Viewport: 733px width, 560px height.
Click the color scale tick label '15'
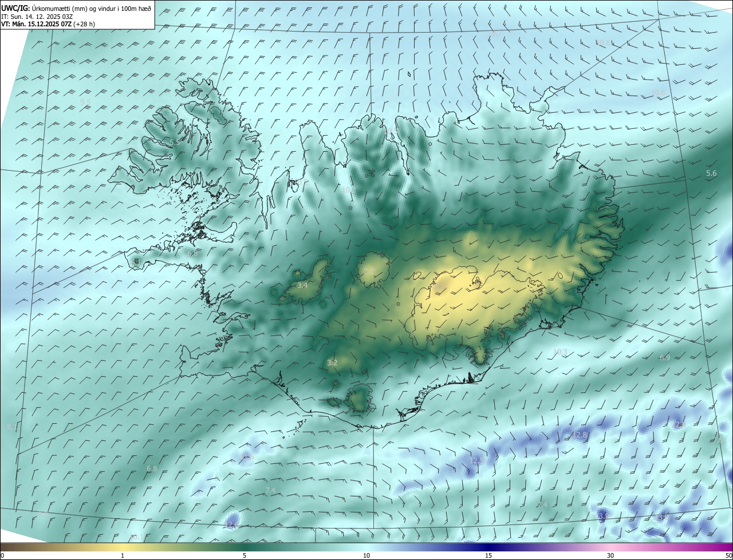pyautogui.click(x=488, y=555)
